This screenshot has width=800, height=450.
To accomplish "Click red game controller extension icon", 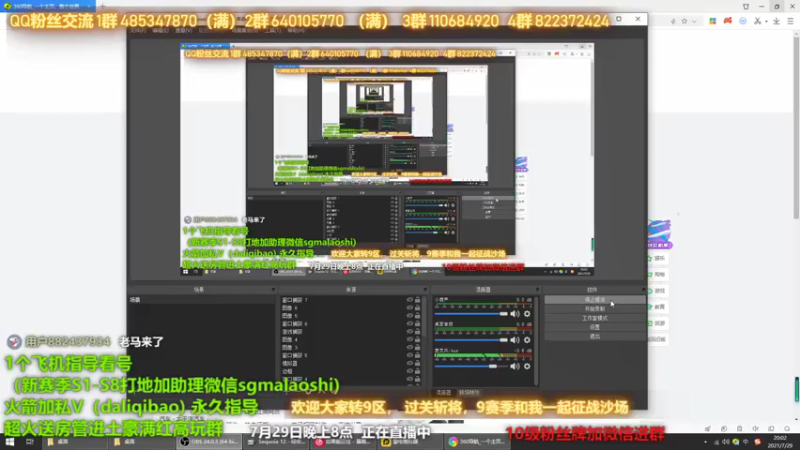I will coord(728,21).
